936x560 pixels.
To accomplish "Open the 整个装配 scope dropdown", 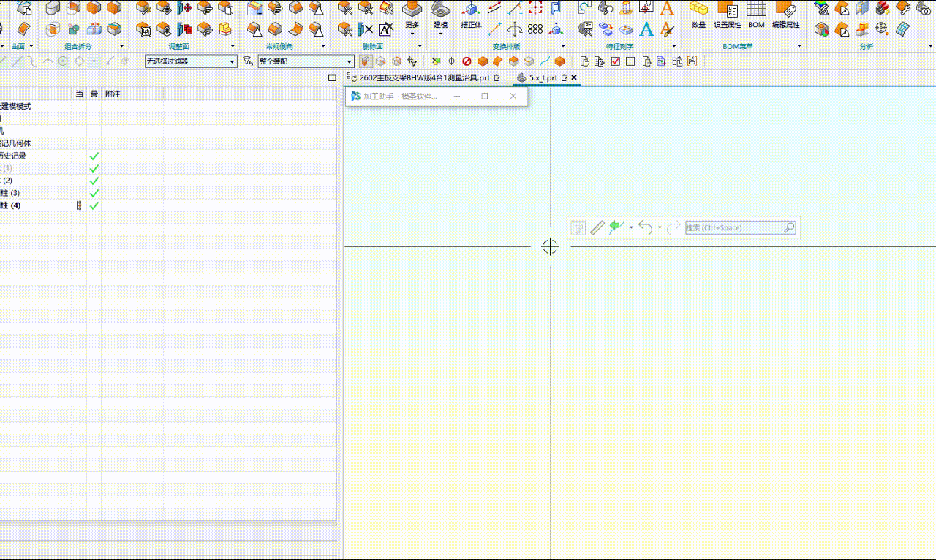I will tap(307, 61).
